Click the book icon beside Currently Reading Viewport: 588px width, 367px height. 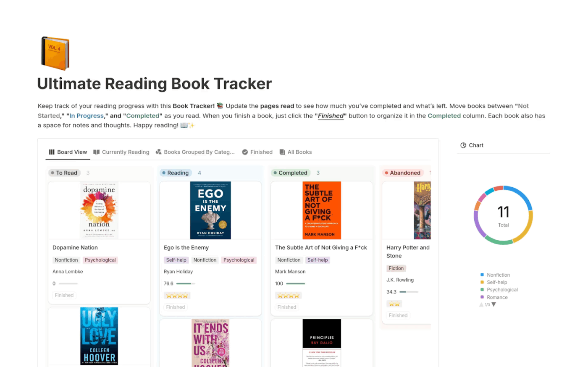(x=97, y=152)
